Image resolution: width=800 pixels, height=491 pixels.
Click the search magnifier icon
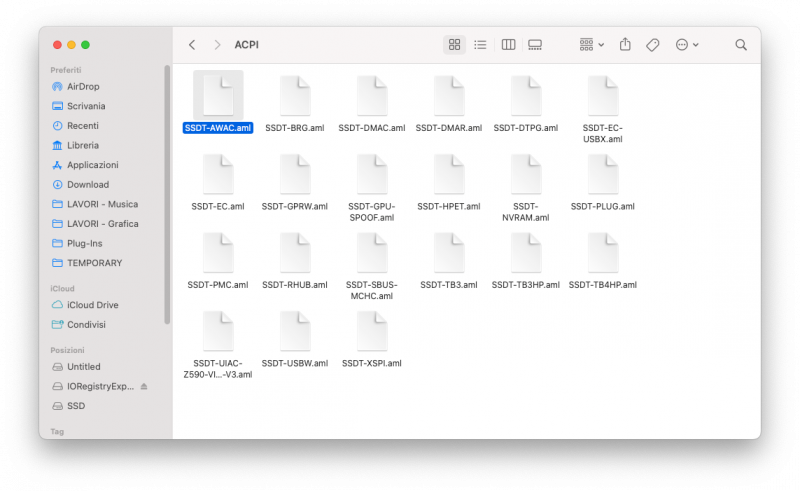tap(741, 45)
